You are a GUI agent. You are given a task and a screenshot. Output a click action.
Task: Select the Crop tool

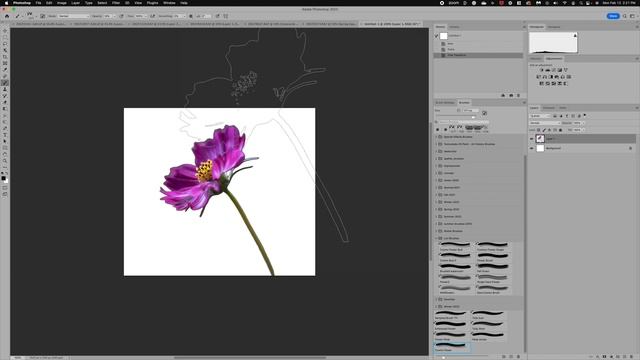coord(5,57)
